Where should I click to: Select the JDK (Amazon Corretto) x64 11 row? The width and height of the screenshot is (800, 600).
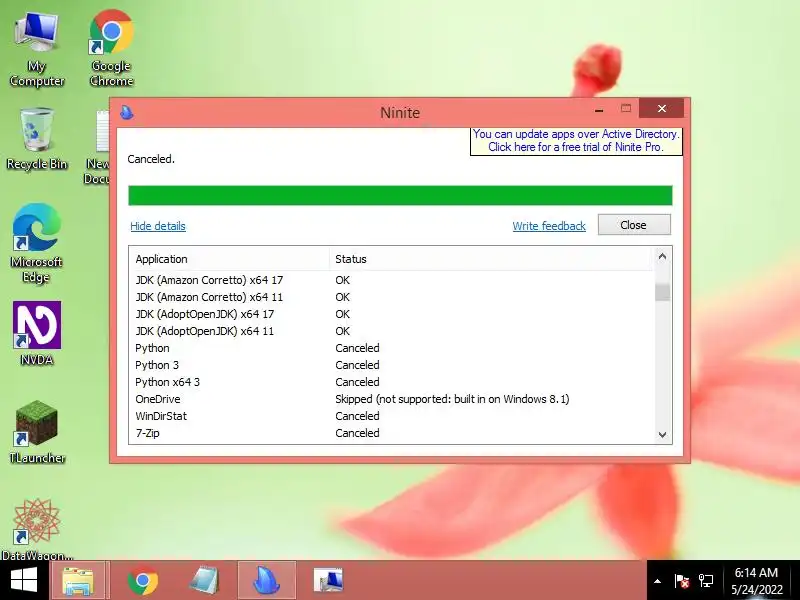(x=391, y=297)
